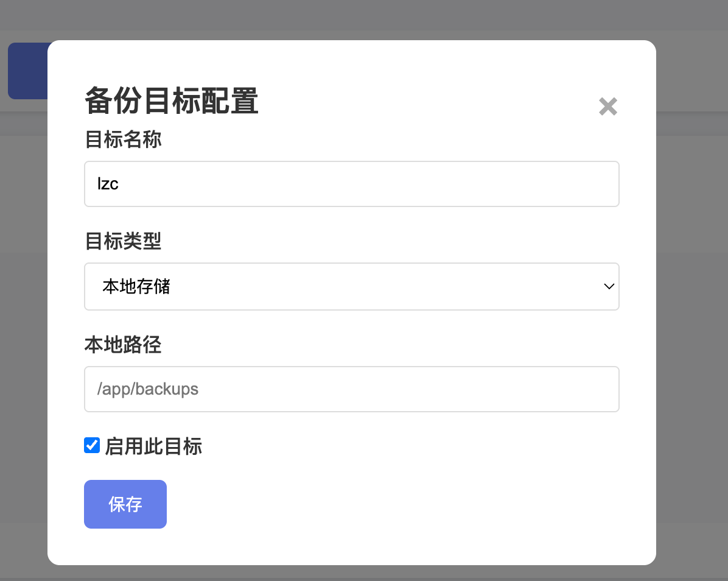Select the 本地存储 text in the type dropdown

tap(136, 287)
